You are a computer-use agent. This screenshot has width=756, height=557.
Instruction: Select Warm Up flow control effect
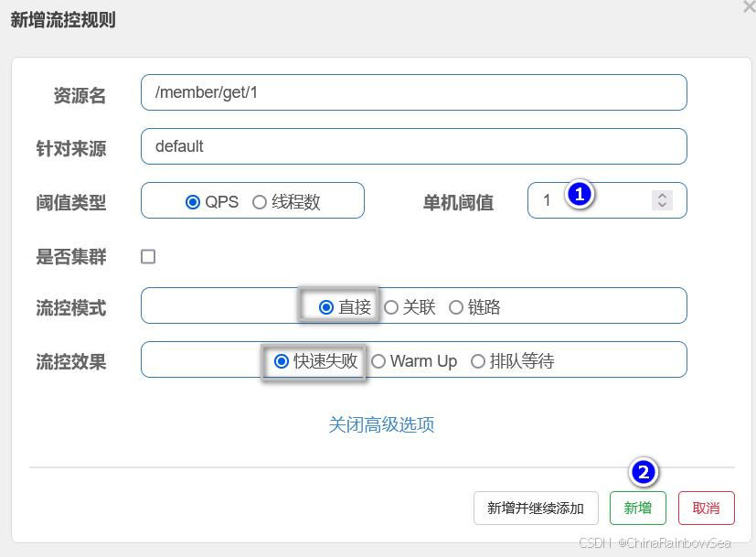tap(378, 361)
